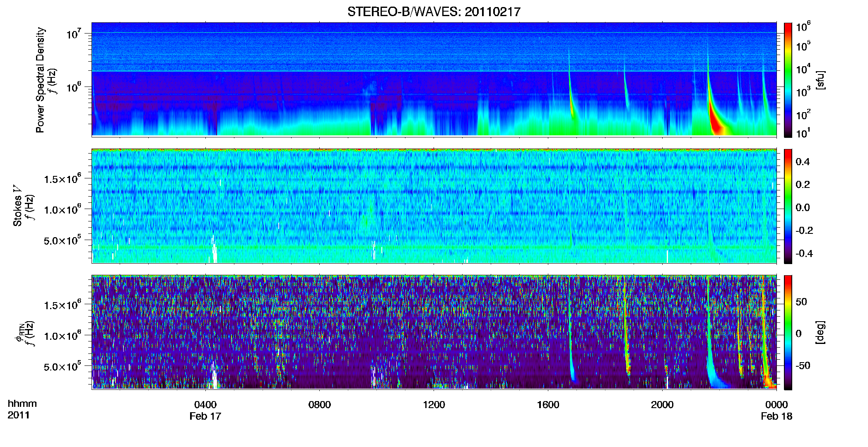Click the 0.0 tick on Stokes colorbar
This screenshot has width=868, height=447.
click(x=803, y=208)
